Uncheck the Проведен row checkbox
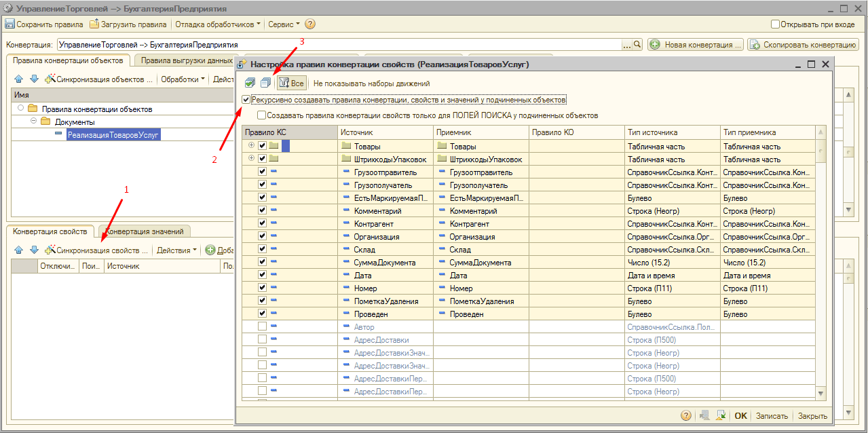The width and height of the screenshot is (868, 433). (x=262, y=314)
